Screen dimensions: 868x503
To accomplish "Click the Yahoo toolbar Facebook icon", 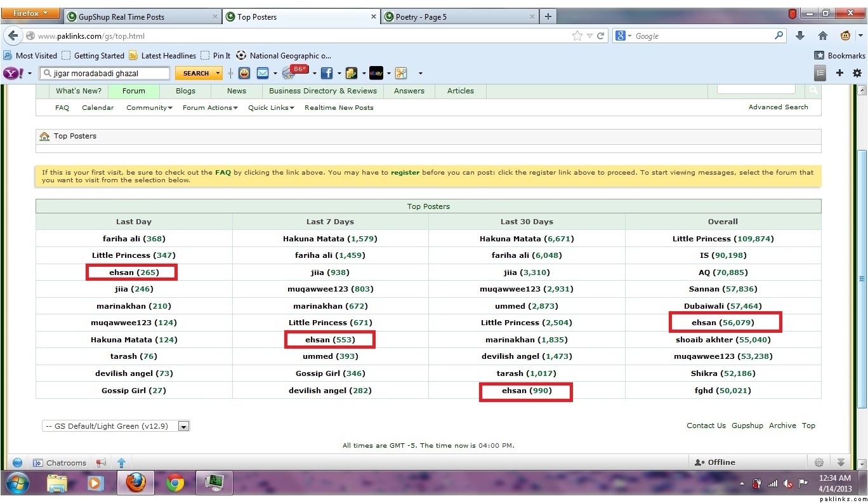I will [x=327, y=73].
